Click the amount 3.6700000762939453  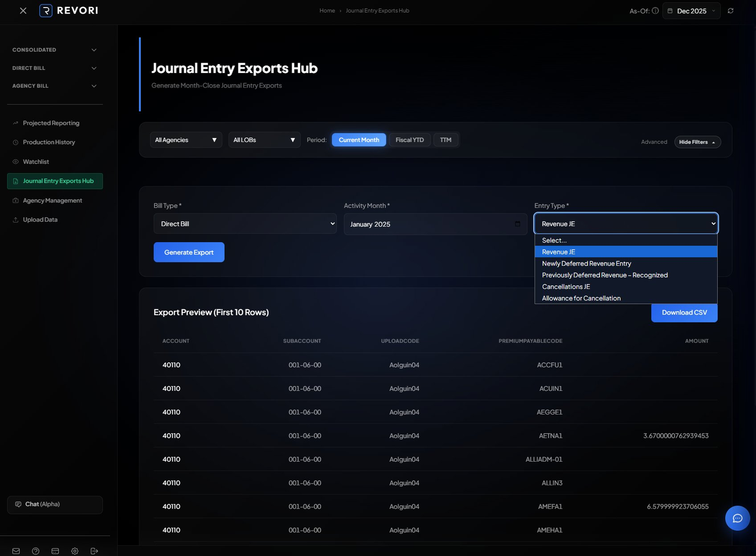pos(676,436)
